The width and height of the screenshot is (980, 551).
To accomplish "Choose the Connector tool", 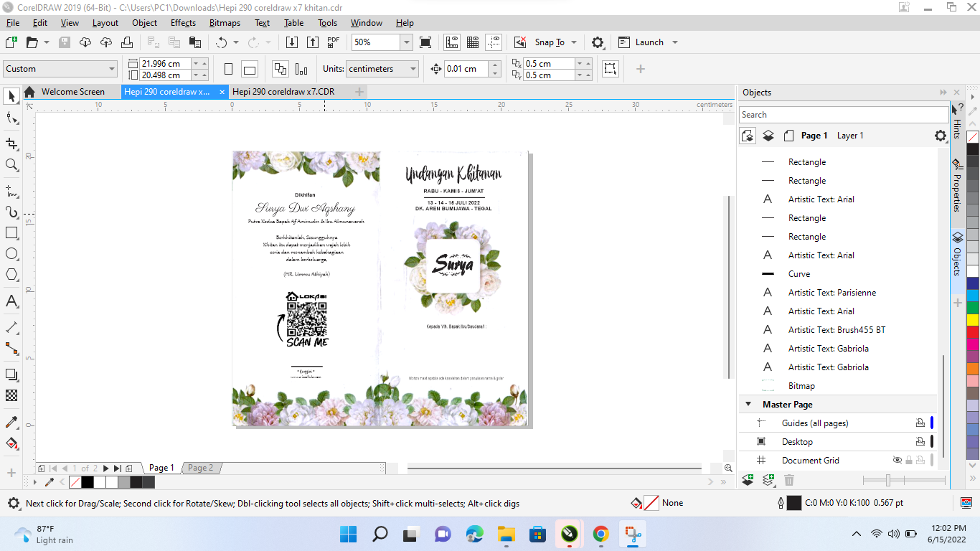I will tap(11, 349).
